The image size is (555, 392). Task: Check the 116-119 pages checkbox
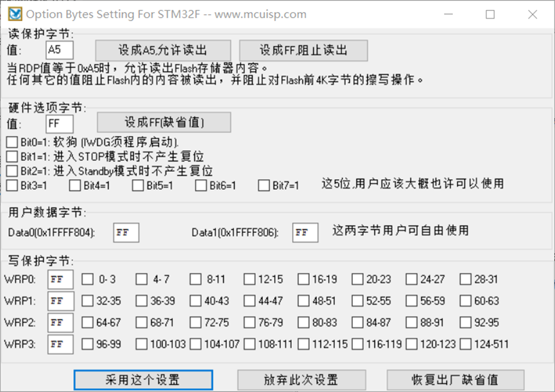click(x=357, y=344)
